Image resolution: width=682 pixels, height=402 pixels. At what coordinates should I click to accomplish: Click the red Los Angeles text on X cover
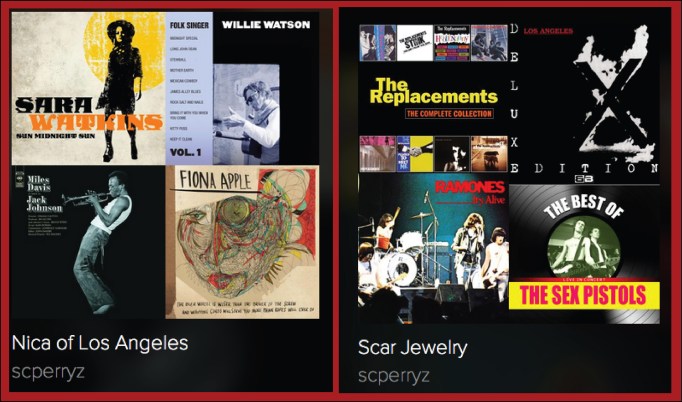pyautogui.click(x=548, y=31)
